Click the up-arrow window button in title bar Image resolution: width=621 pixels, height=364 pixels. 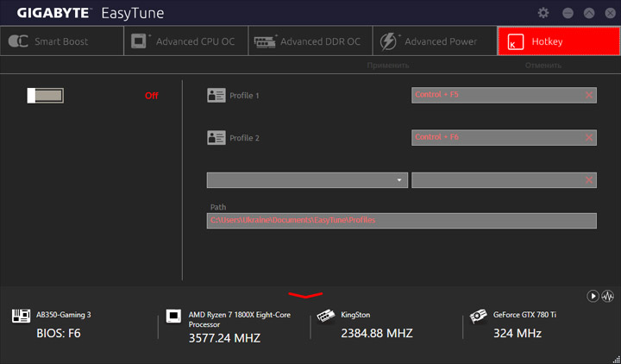point(589,13)
